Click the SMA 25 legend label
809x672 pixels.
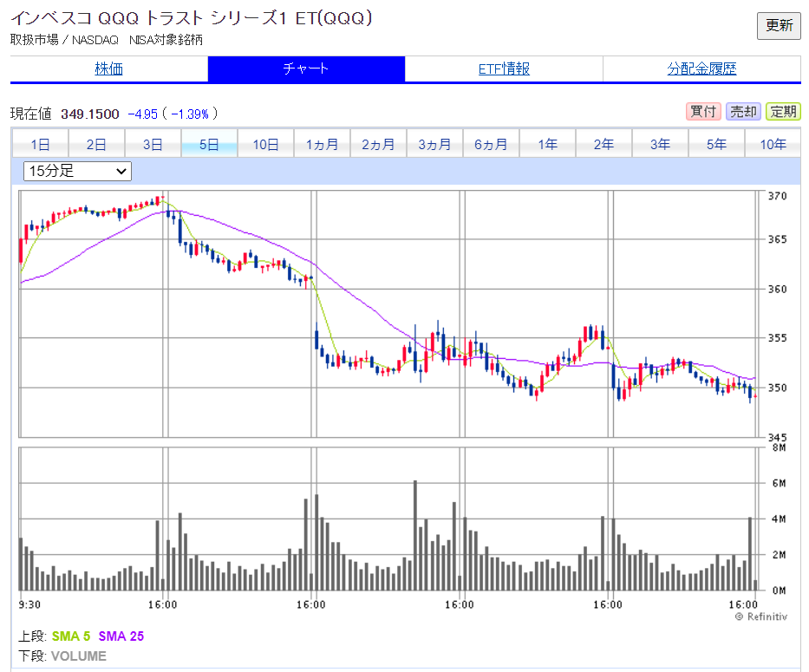coord(121,636)
